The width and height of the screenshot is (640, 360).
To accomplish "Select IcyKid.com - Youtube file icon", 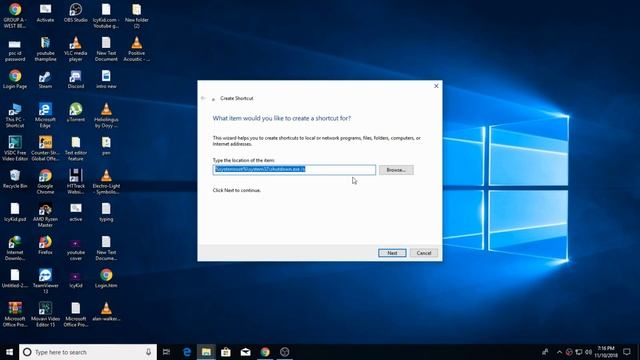I will tap(106, 16).
